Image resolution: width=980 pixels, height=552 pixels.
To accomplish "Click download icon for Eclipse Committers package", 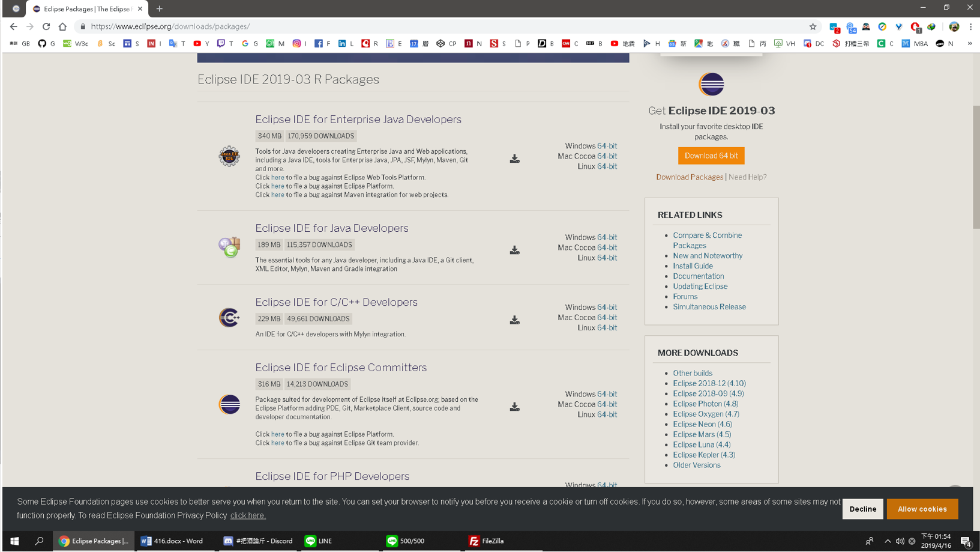I will [x=514, y=407].
